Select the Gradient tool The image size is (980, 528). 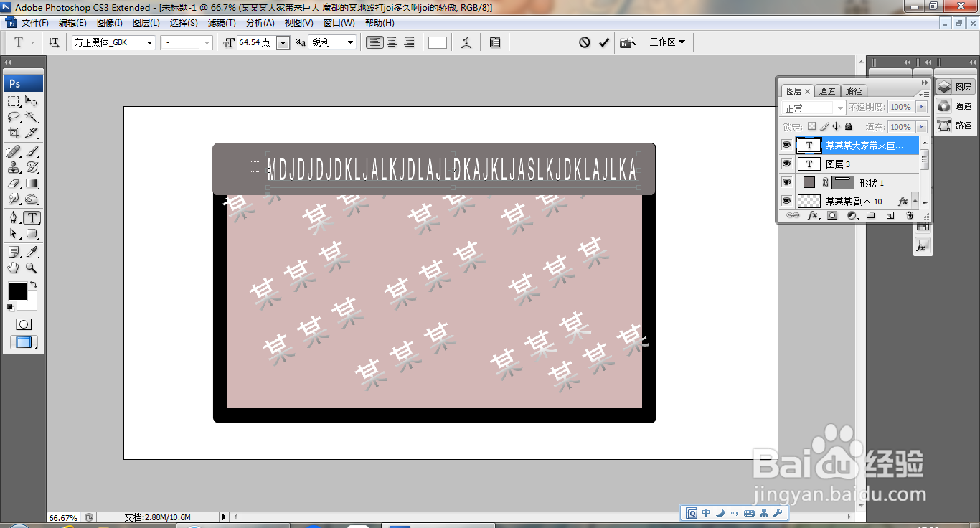pyautogui.click(x=32, y=184)
